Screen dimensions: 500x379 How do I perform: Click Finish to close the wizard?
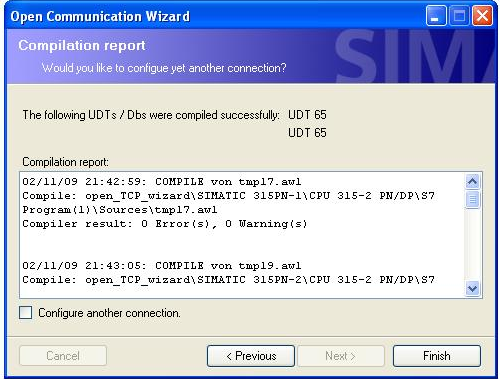pyautogui.click(x=437, y=356)
